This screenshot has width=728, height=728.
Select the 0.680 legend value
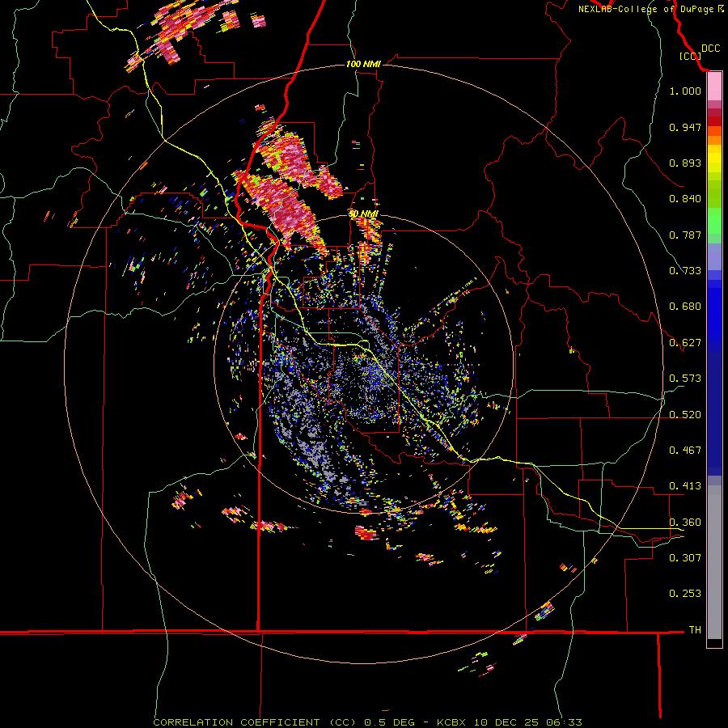(x=685, y=307)
